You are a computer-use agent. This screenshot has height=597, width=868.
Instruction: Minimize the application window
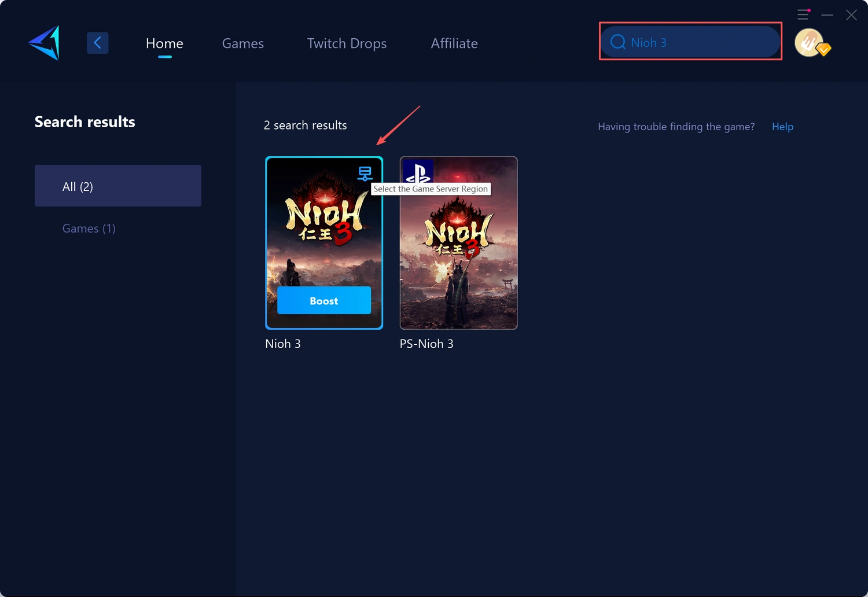coord(827,15)
